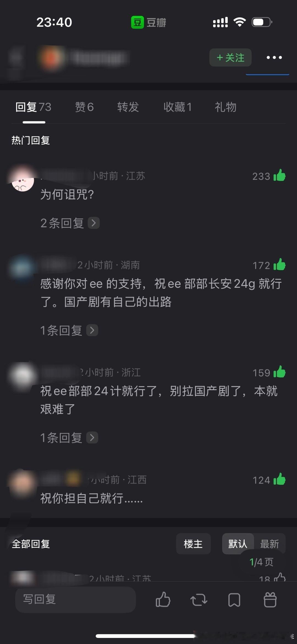This screenshot has height=644, width=297.
Task: Switch sorting to 最新
Action: pos(269,544)
